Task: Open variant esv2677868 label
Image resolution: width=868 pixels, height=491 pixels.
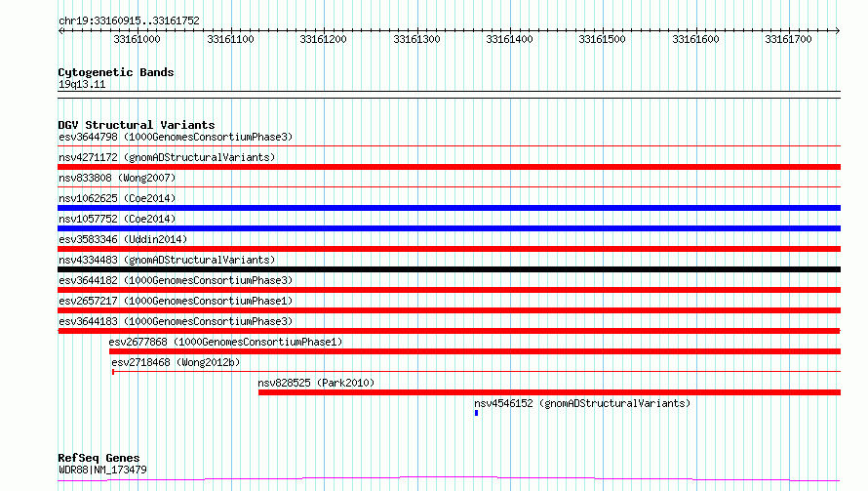Action: click(x=225, y=342)
